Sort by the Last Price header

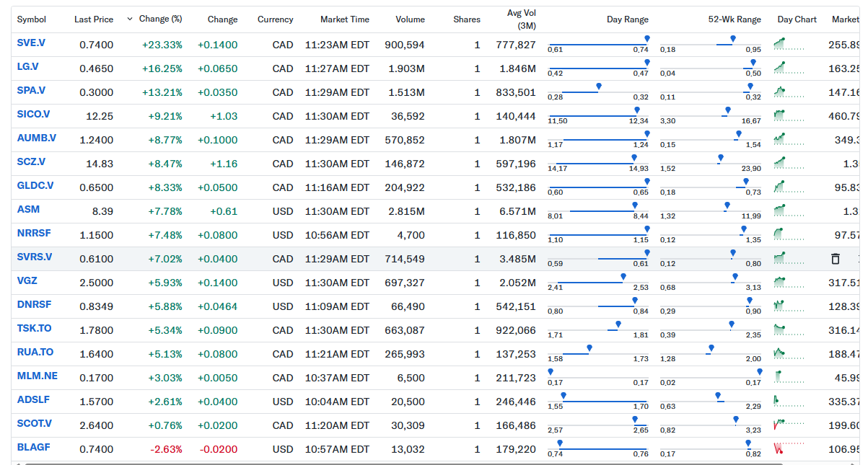[94, 19]
